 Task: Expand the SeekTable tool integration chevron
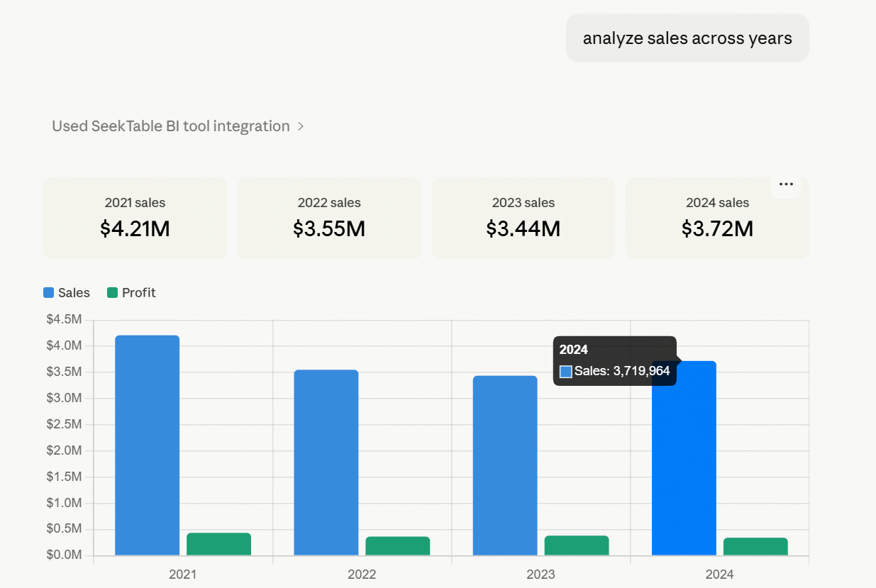pyautogui.click(x=301, y=126)
